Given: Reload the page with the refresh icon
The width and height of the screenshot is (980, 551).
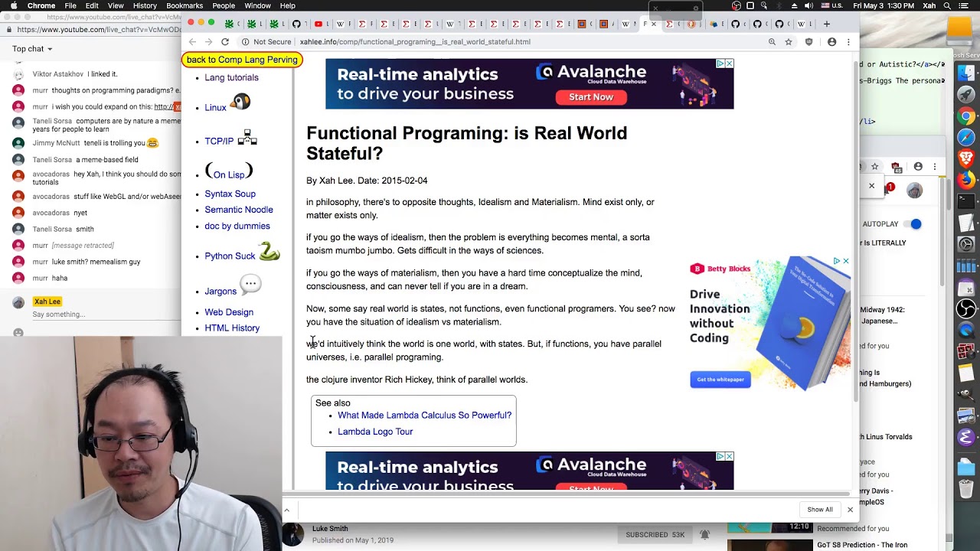Looking at the screenshot, I should (225, 42).
